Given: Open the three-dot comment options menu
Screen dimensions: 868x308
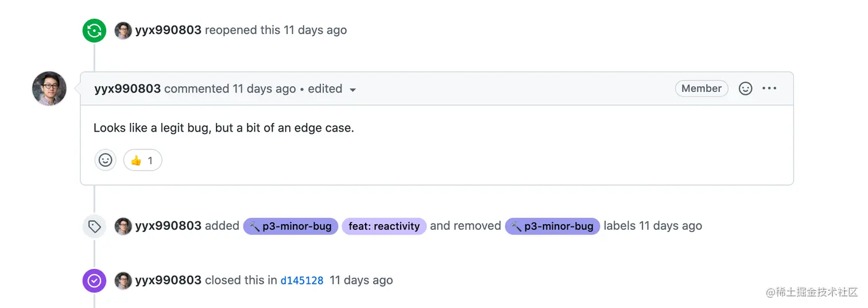Looking at the screenshot, I should coord(769,88).
